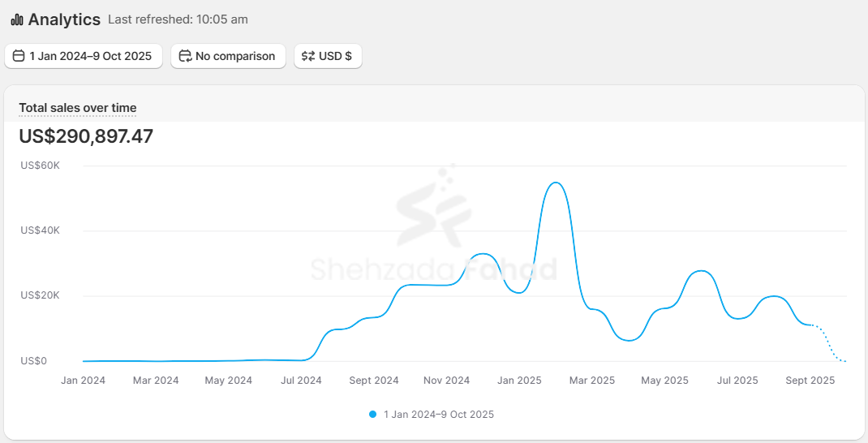Click the US$60K y-axis label

click(x=41, y=166)
